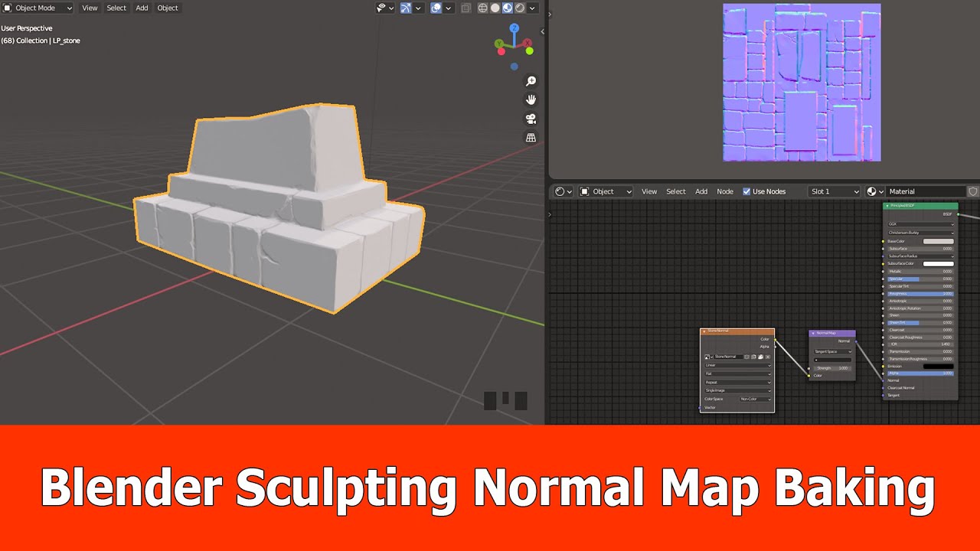The width and height of the screenshot is (980, 551).
Task: Open the Linear interpolation dropdown
Action: click(x=738, y=365)
